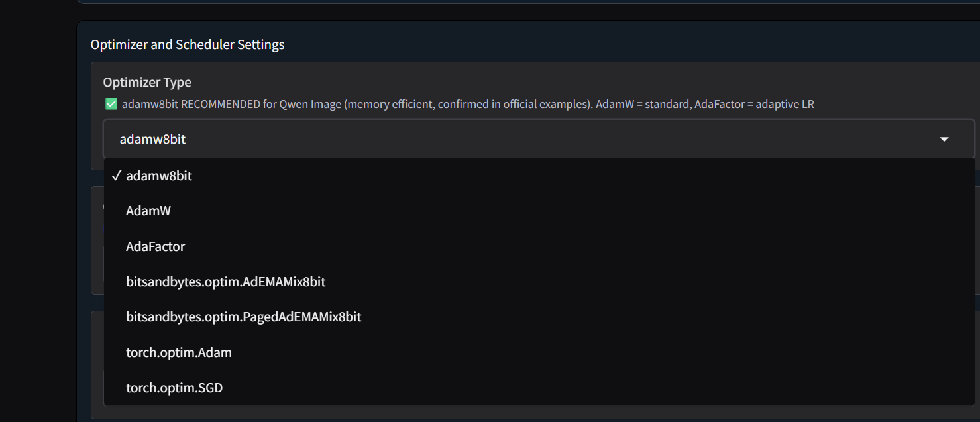The image size is (980, 422).
Task: Choose AdaFactor from the optimizer list
Action: pos(156,246)
